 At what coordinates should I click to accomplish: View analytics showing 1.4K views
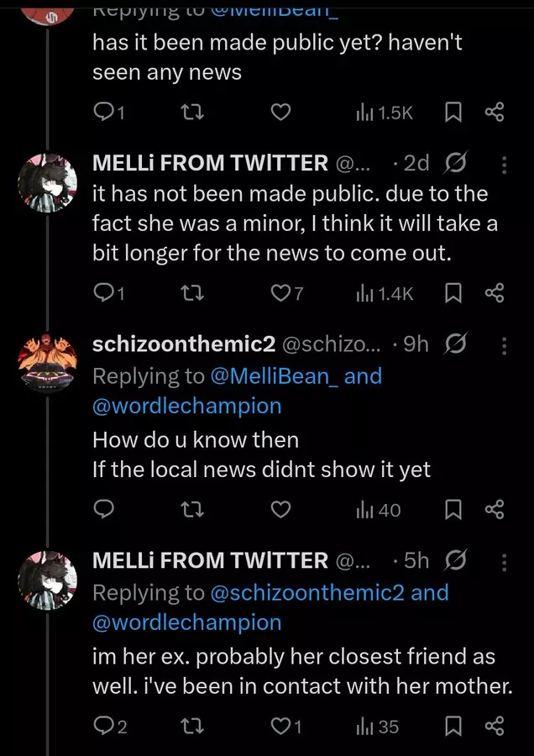click(383, 292)
